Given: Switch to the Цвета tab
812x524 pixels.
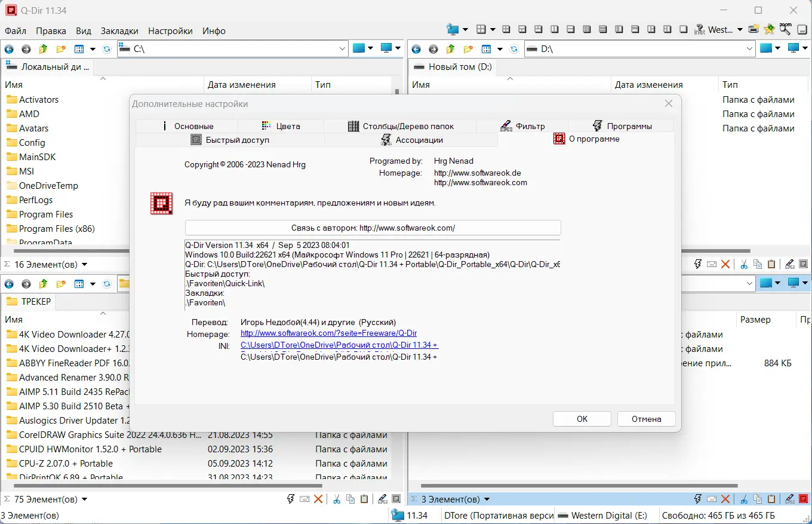Looking at the screenshot, I should [281, 126].
